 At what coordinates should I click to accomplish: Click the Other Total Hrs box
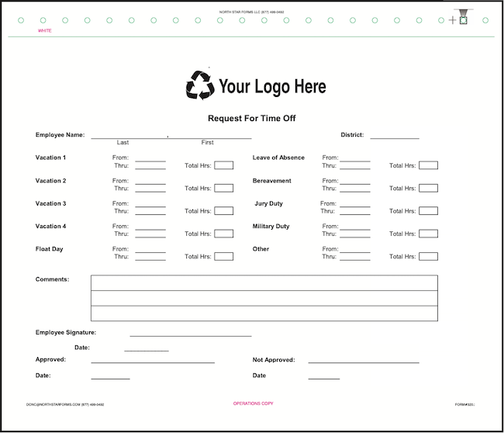tap(429, 256)
